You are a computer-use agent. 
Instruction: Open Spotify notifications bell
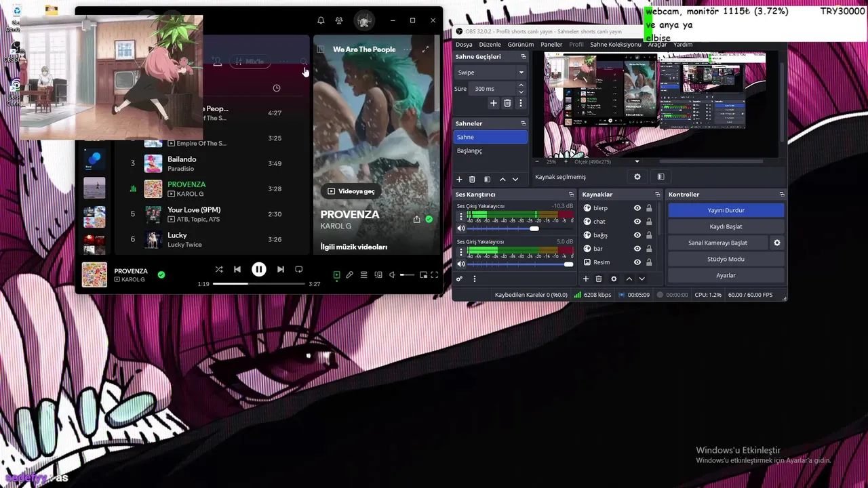pos(321,20)
